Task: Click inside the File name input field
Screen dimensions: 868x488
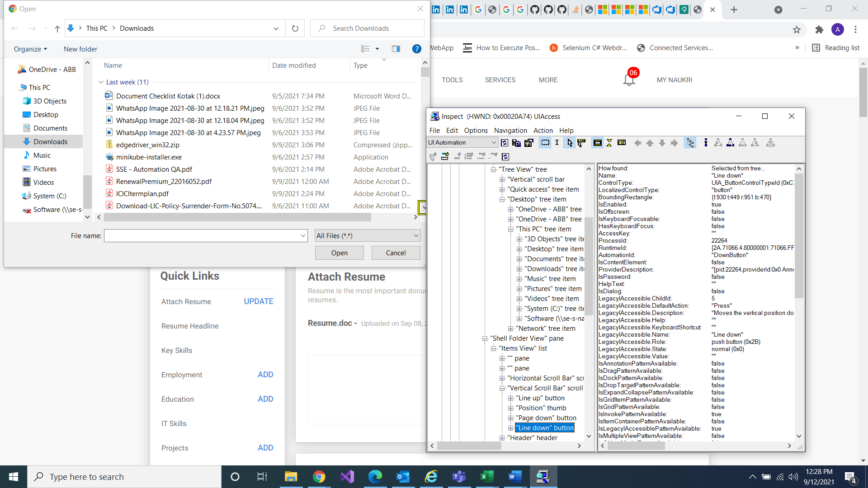Action: point(199,235)
